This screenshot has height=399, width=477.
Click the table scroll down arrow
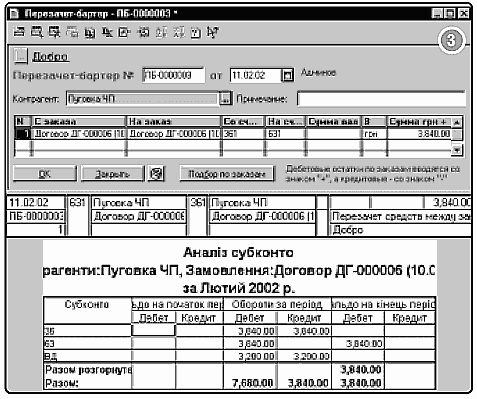(x=457, y=150)
